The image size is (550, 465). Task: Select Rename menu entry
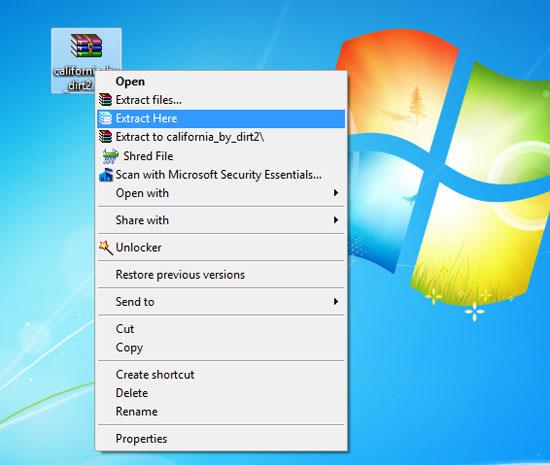221,411
